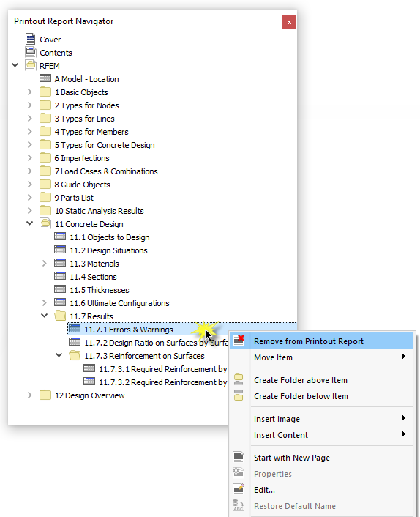This screenshot has width=420, height=517.
Task: Click the 11.2 Design Situations table icon
Action: [60, 250]
